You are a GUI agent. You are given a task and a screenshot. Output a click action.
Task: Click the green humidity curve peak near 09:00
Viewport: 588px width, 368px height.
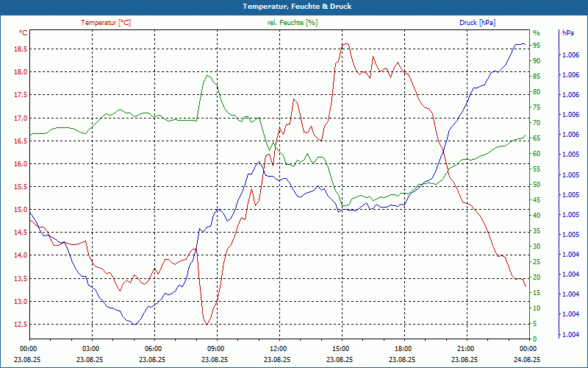point(208,75)
